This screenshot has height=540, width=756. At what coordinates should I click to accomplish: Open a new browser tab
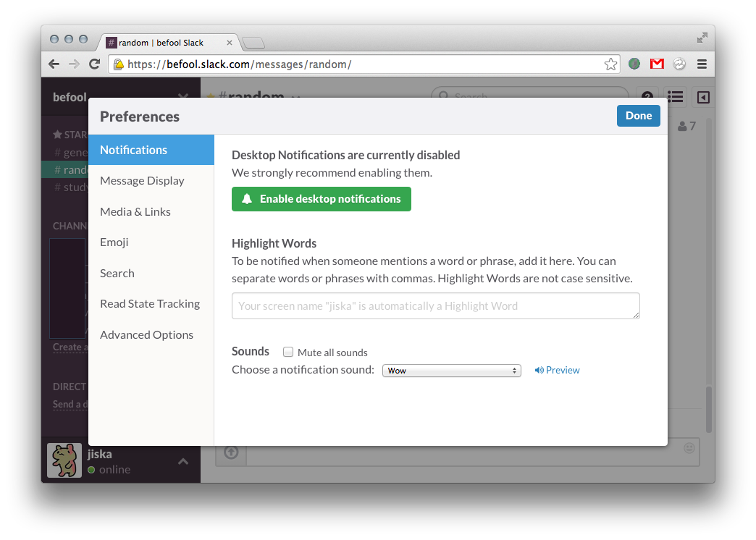[x=253, y=43]
